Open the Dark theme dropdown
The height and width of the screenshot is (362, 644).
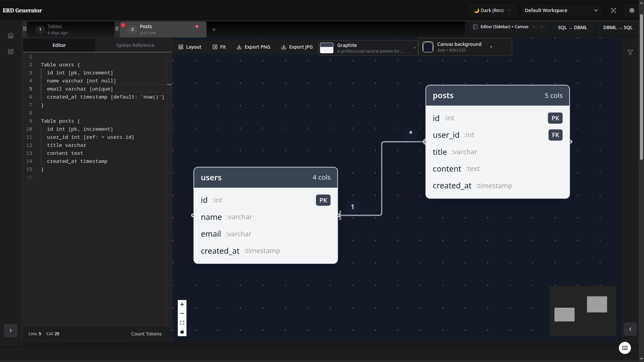coord(492,10)
